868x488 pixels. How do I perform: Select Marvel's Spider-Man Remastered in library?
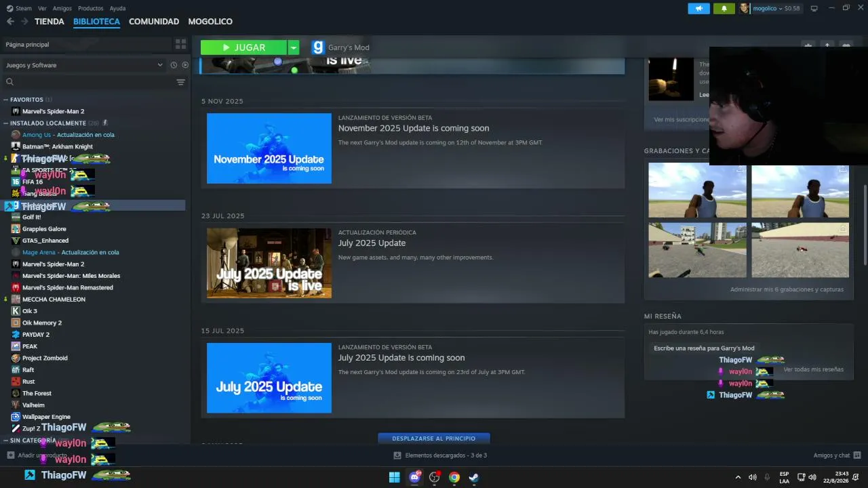point(68,288)
